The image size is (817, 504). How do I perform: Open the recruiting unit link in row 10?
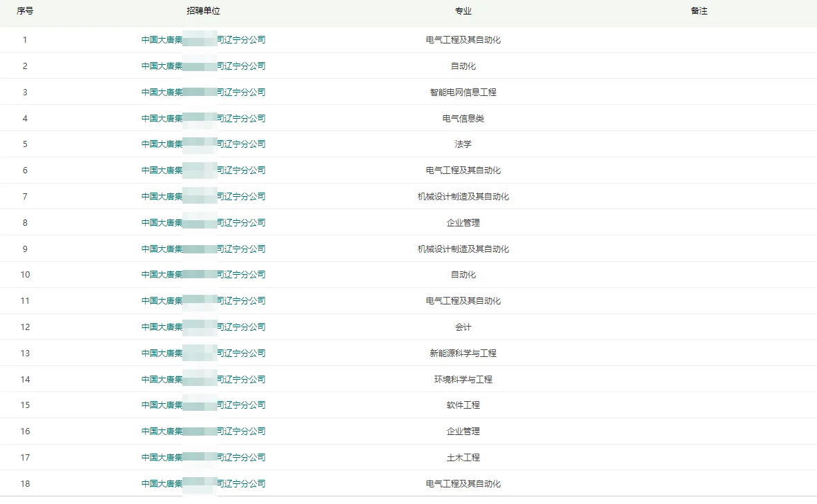pyautogui.click(x=203, y=275)
